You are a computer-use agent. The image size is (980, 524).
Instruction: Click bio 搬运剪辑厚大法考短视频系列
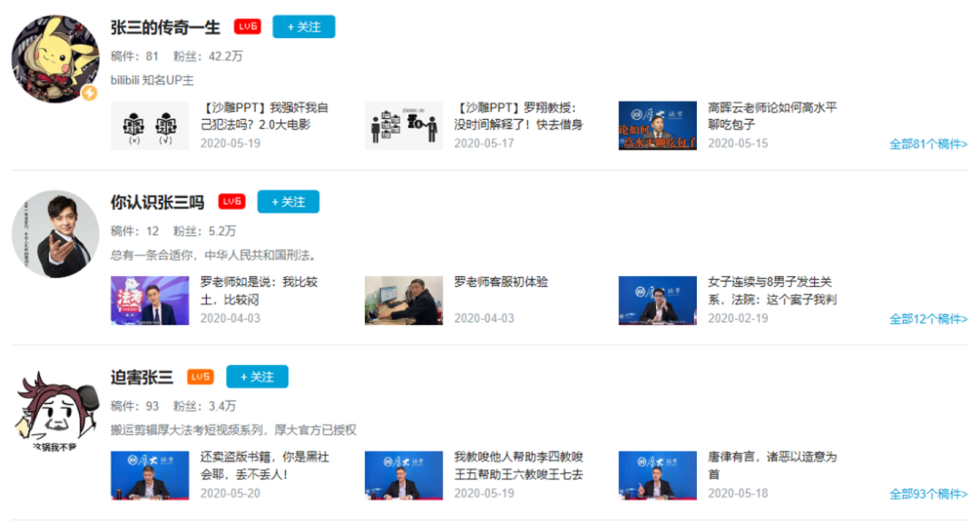coord(234,430)
